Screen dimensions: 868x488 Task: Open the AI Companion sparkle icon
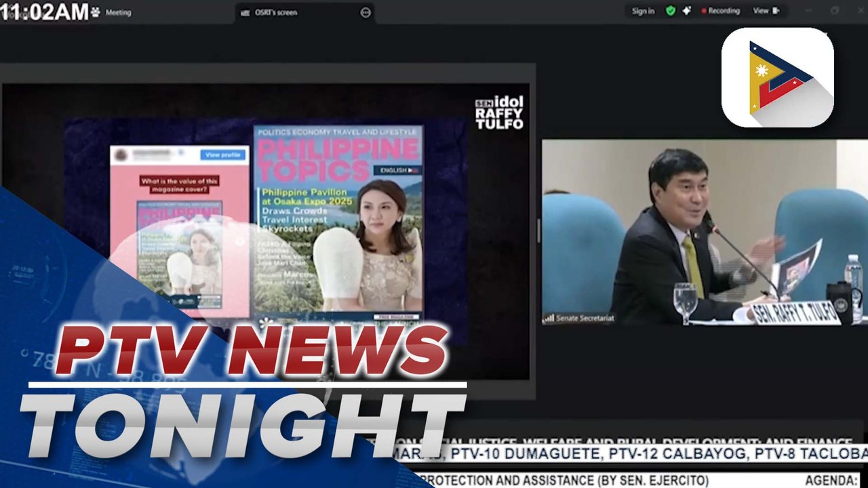687,11
